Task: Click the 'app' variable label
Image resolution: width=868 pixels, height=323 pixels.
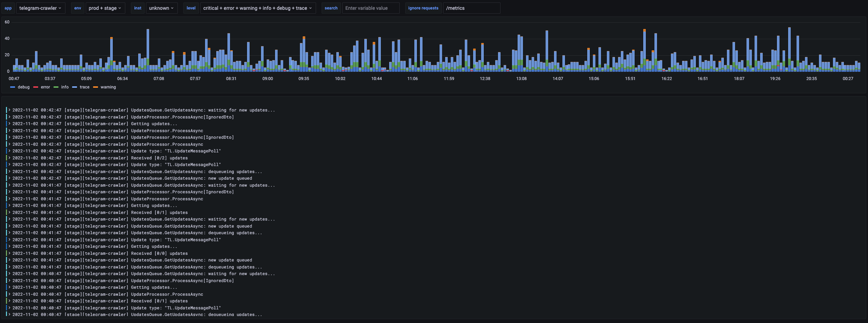Action: [x=8, y=8]
